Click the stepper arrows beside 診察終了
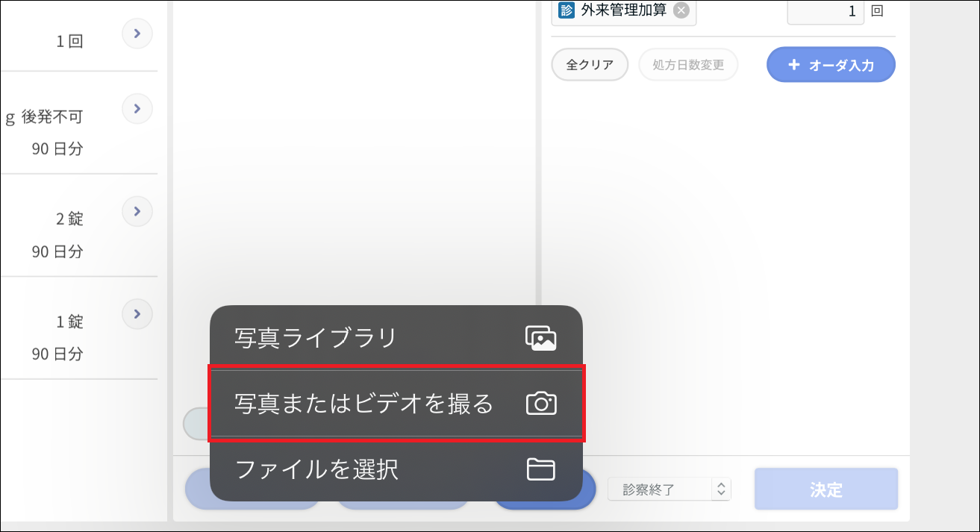This screenshot has width=980, height=532. click(x=720, y=489)
